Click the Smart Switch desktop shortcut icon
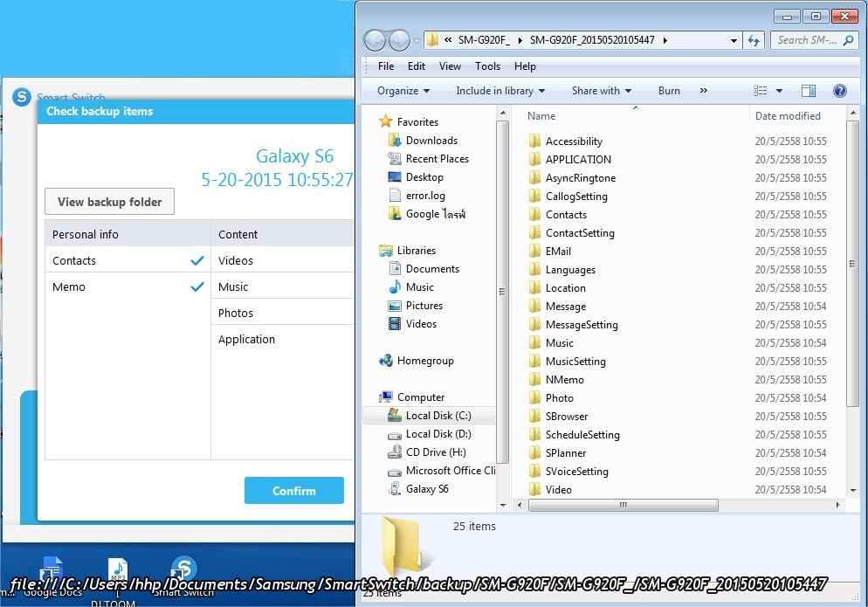 (183, 570)
